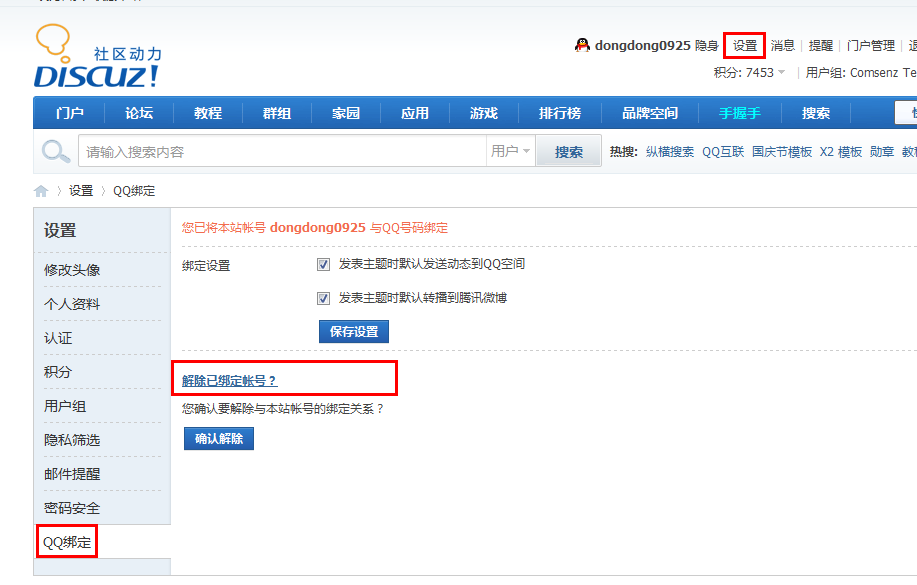The width and height of the screenshot is (917, 585).
Task: Click the QQ penguin avatar icon
Action: [x=581, y=44]
